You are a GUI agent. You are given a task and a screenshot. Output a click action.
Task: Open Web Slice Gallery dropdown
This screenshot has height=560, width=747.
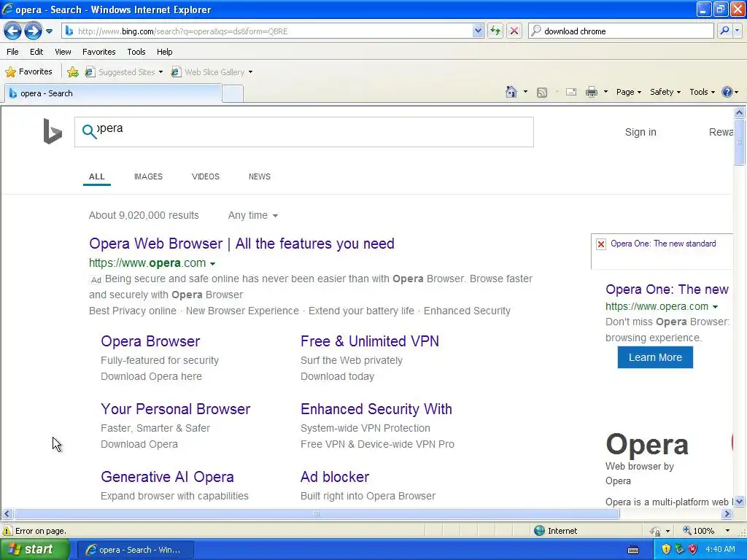coord(212,72)
